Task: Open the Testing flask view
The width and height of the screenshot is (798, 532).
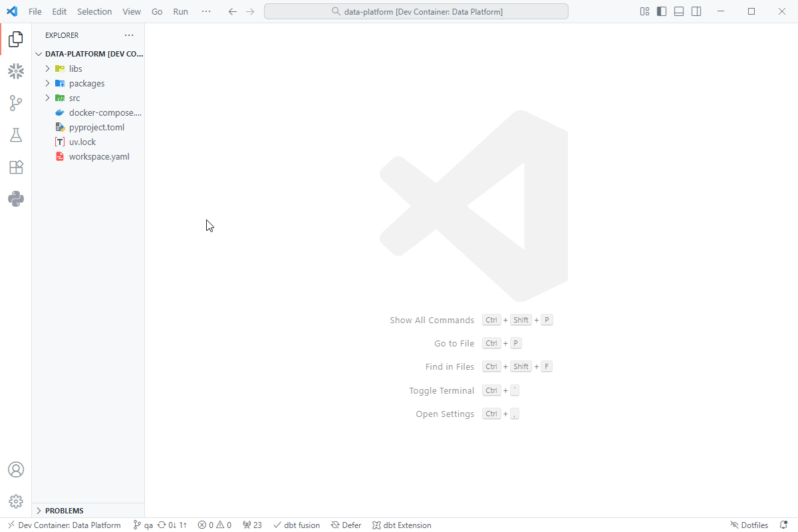Action: pyautogui.click(x=16, y=135)
